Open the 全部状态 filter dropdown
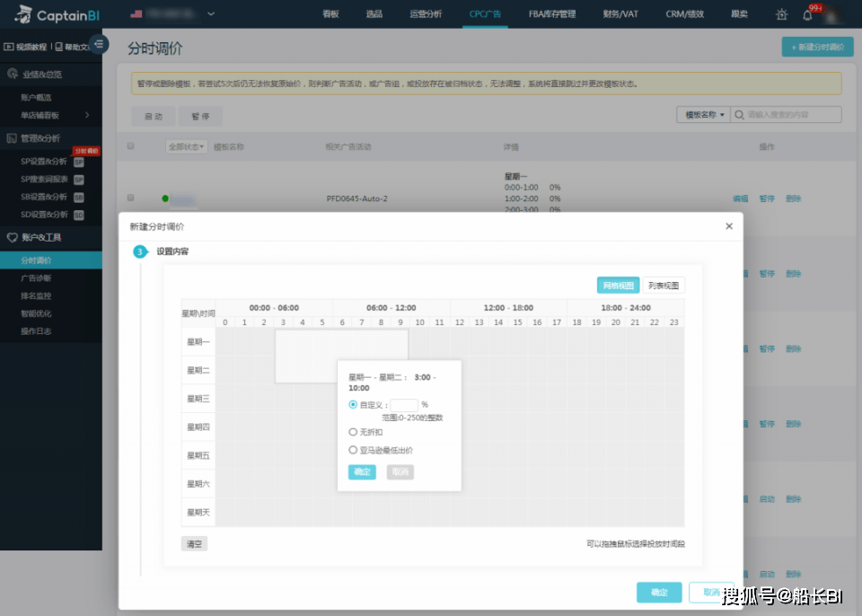Viewport: 862px width, 616px height. (x=187, y=147)
